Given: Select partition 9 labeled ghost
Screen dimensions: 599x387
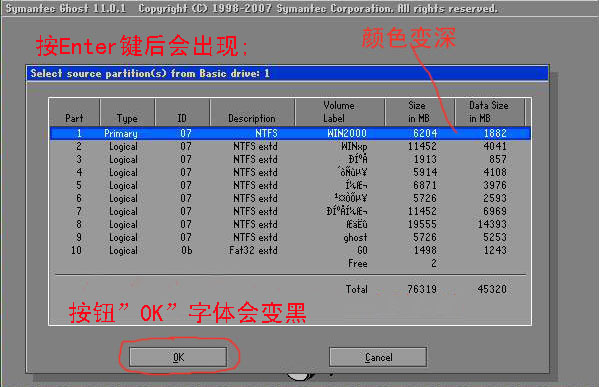Looking at the screenshot, I should pyautogui.click(x=290, y=237).
